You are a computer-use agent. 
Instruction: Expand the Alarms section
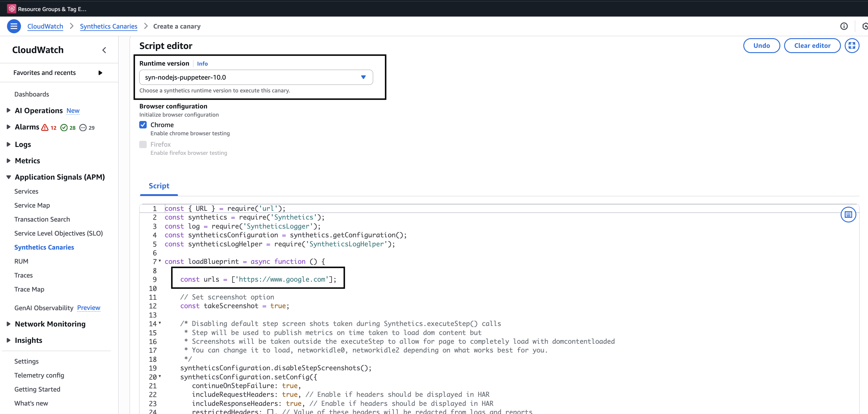click(9, 127)
